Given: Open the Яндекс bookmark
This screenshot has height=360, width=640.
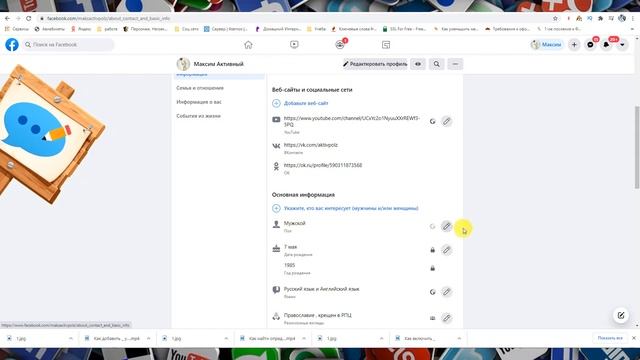Looking at the screenshot, I should point(81,29).
